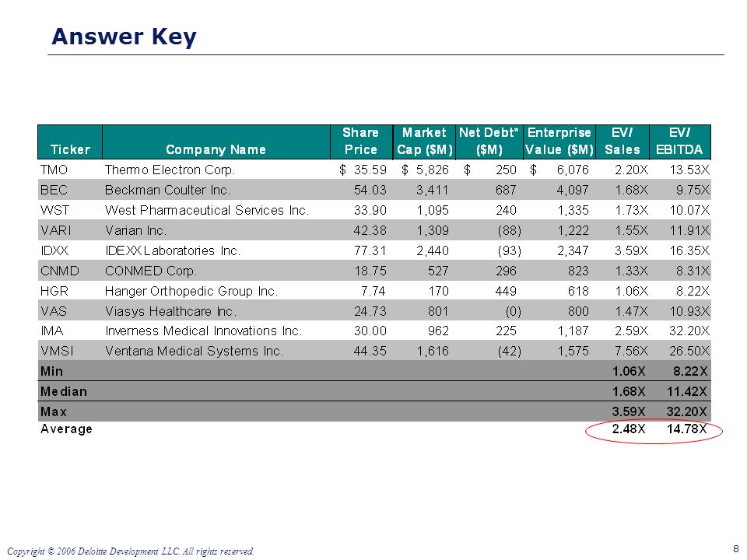Click the 16.35X EBITDA multiple
747x560 pixels.
(689, 250)
